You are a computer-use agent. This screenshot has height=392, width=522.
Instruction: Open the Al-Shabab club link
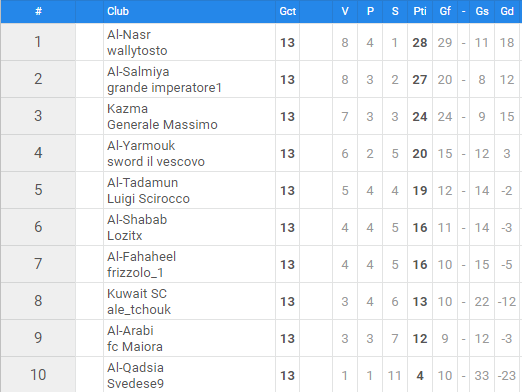point(137,220)
